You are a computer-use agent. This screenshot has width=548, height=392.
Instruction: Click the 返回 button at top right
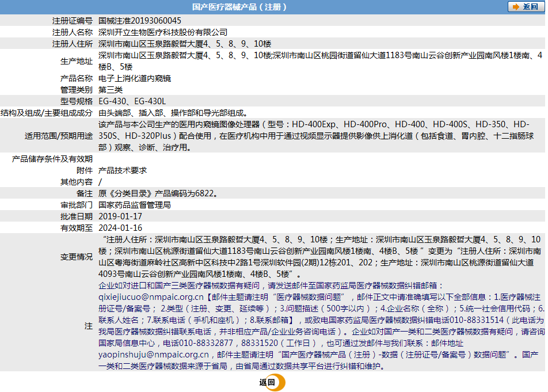(526, 7)
